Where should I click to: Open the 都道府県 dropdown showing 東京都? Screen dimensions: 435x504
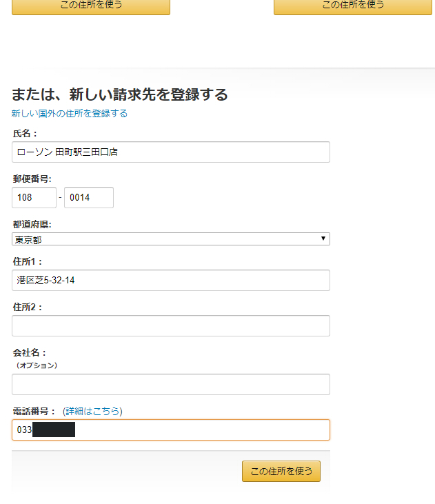171,239
